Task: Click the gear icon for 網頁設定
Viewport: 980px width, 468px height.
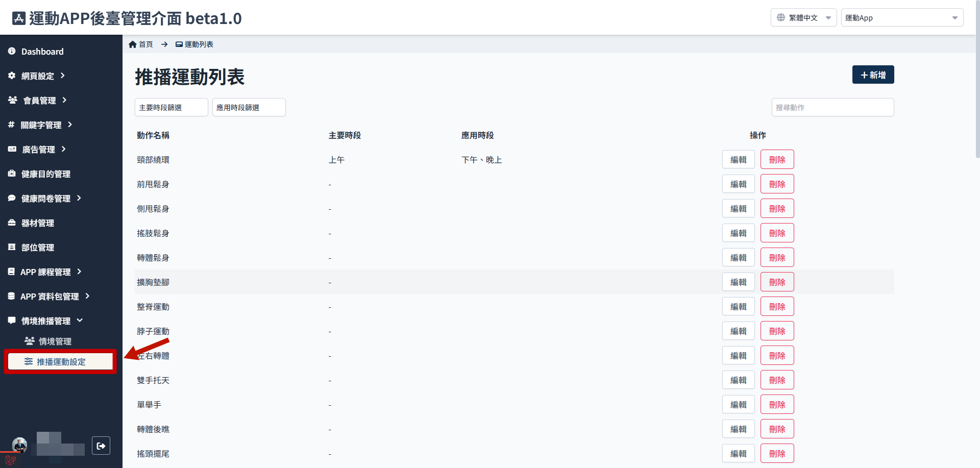Action: click(x=12, y=76)
